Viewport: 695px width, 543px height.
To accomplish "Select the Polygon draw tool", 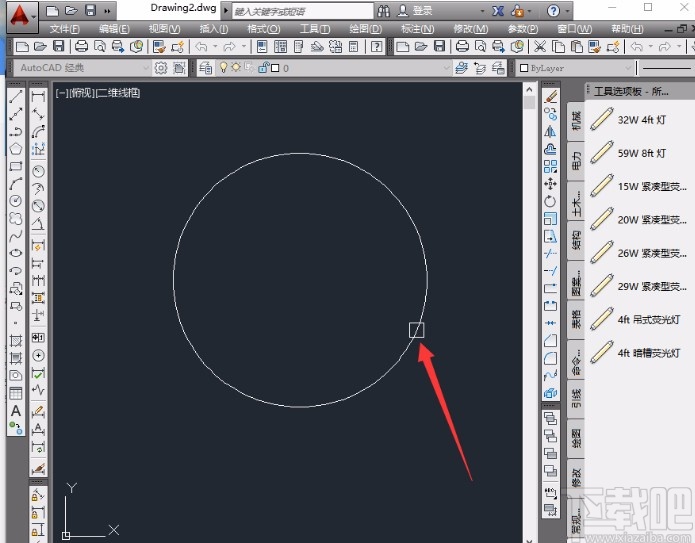I will point(16,149).
